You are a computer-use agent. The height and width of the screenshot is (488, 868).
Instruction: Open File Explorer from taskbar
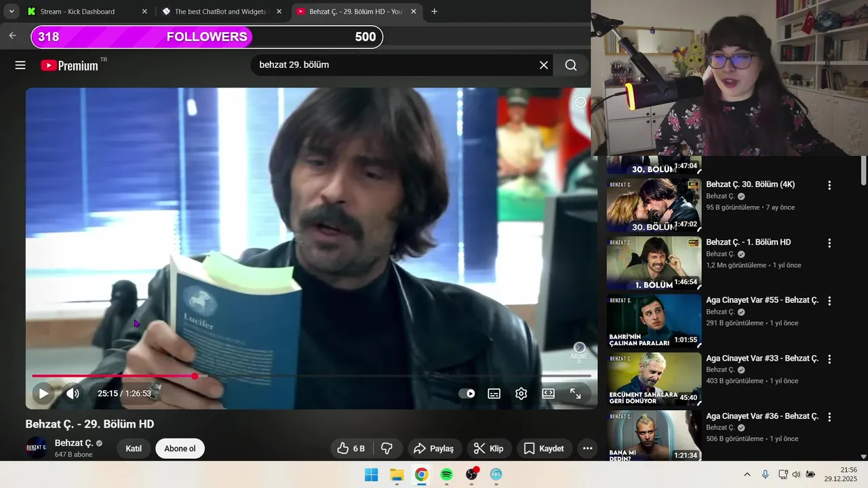(397, 474)
